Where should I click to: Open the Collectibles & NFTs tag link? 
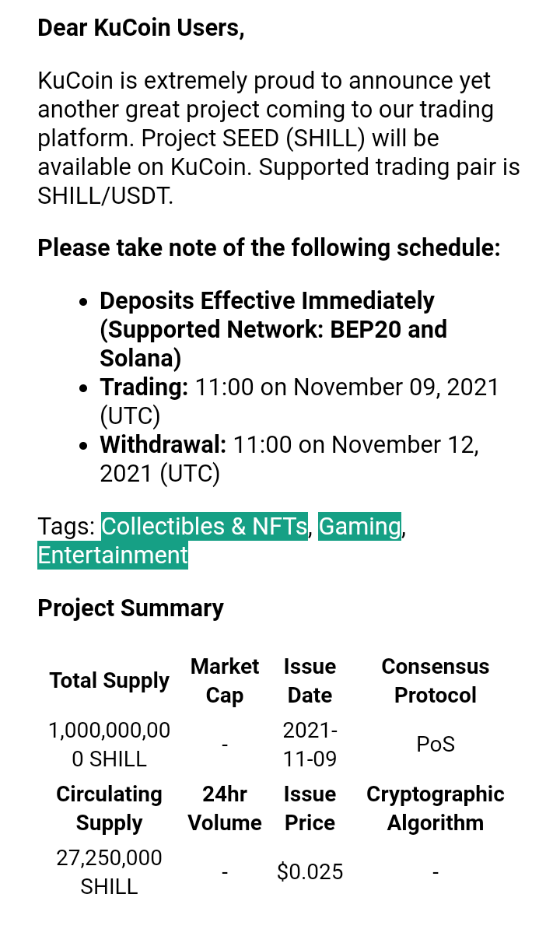pyautogui.click(x=205, y=526)
